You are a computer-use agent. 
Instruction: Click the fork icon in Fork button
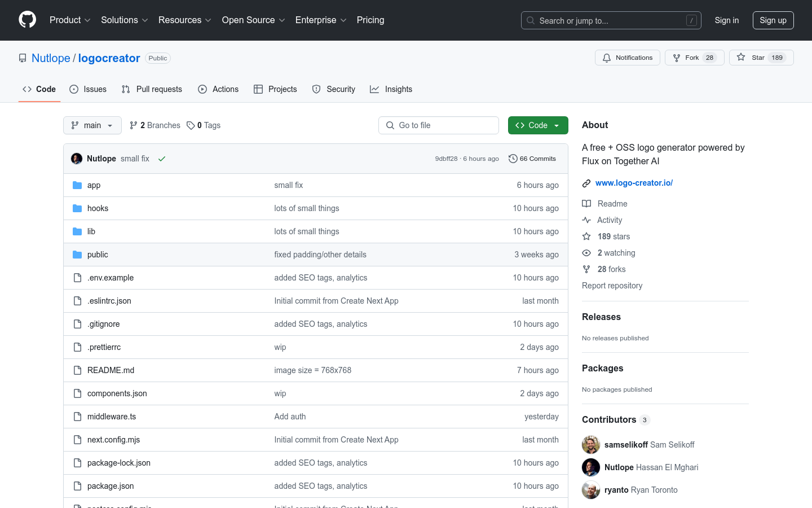[x=677, y=58]
